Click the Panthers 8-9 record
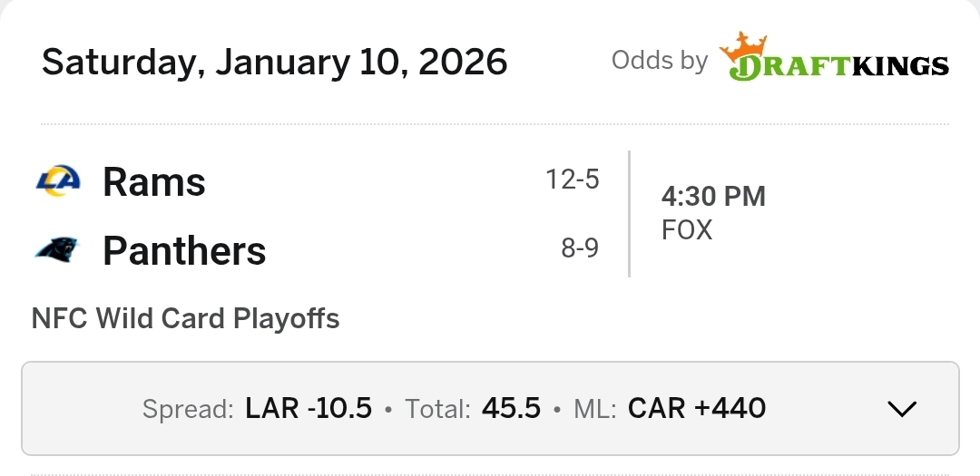The width and height of the screenshot is (980, 476). click(x=579, y=248)
